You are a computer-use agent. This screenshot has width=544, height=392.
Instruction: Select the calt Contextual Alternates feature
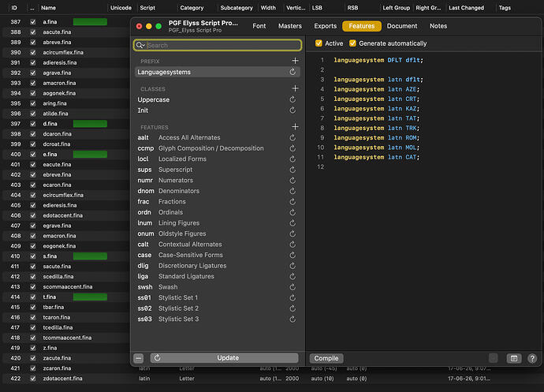(217, 245)
